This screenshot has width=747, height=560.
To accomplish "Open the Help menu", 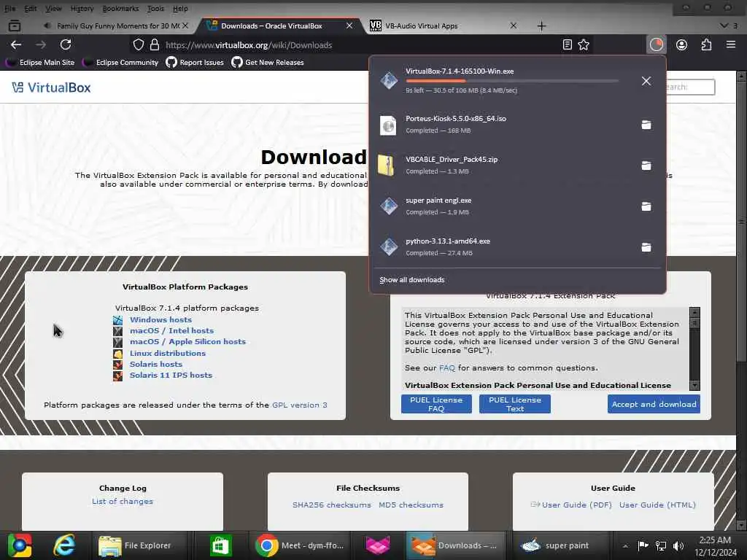I will (180, 9).
